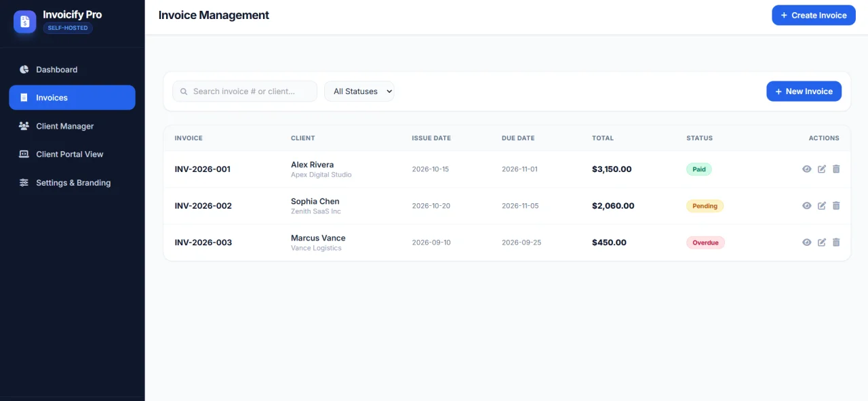This screenshot has width=868, height=401.
Task: Click Vance Logistics company name
Action: [316, 248]
